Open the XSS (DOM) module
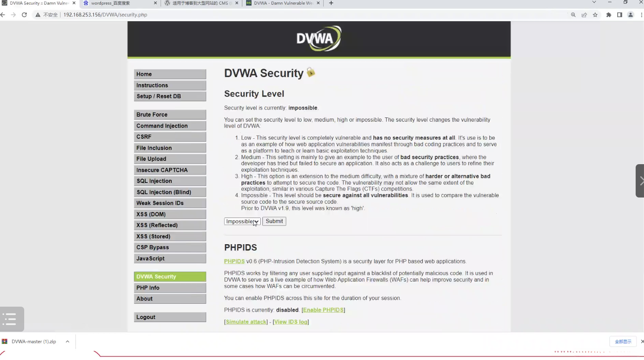This screenshot has height=360, width=644. coord(170,214)
